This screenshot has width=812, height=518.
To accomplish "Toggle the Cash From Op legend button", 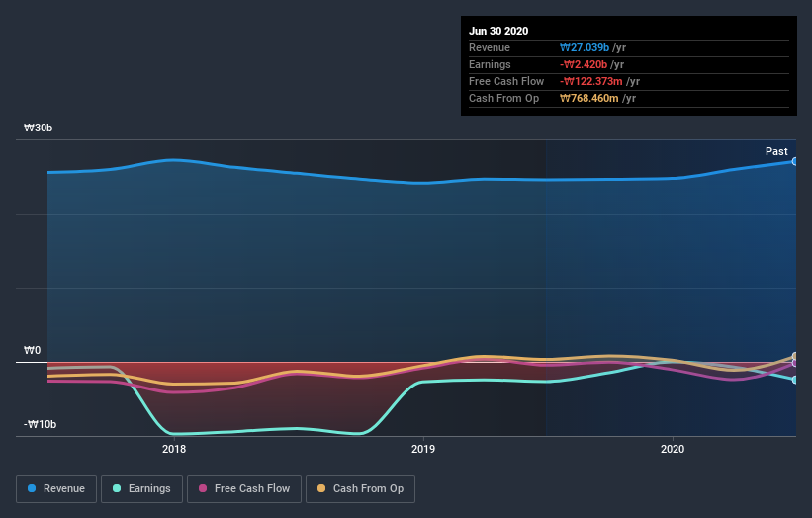I will point(360,489).
